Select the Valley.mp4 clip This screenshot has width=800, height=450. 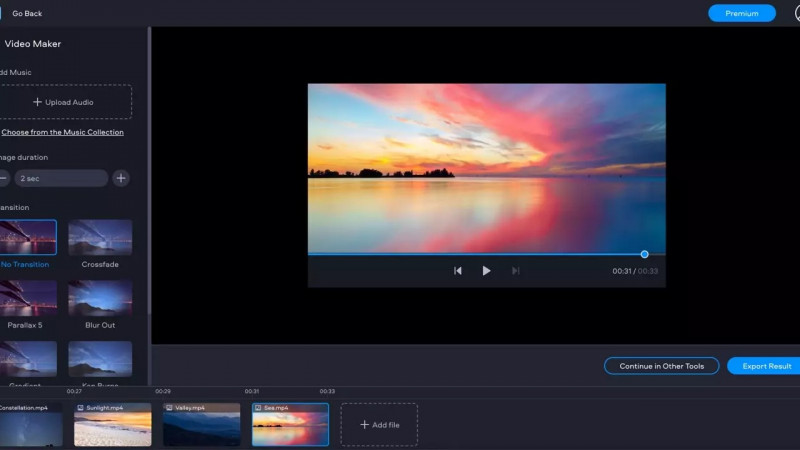point(202,424)
